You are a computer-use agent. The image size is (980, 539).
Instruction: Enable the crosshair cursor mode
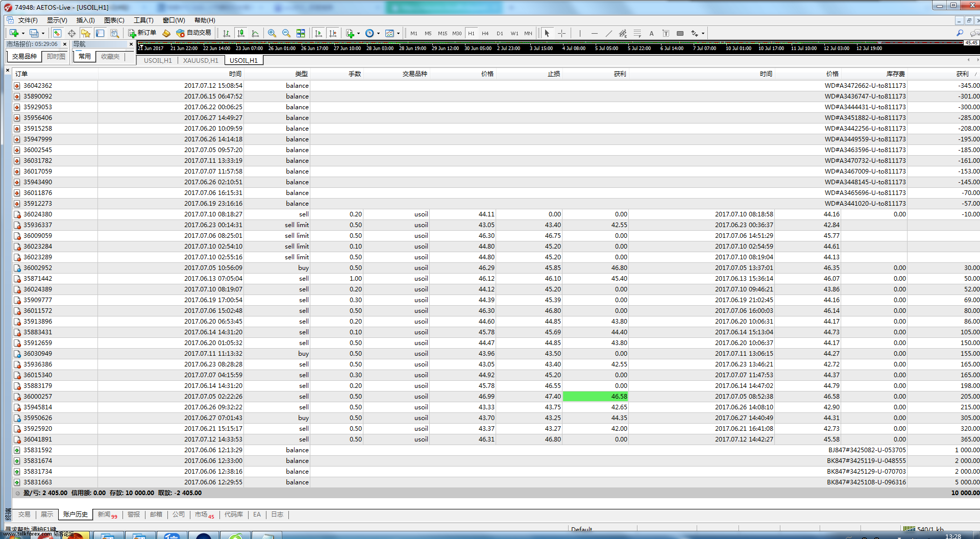tap(561, 33)
